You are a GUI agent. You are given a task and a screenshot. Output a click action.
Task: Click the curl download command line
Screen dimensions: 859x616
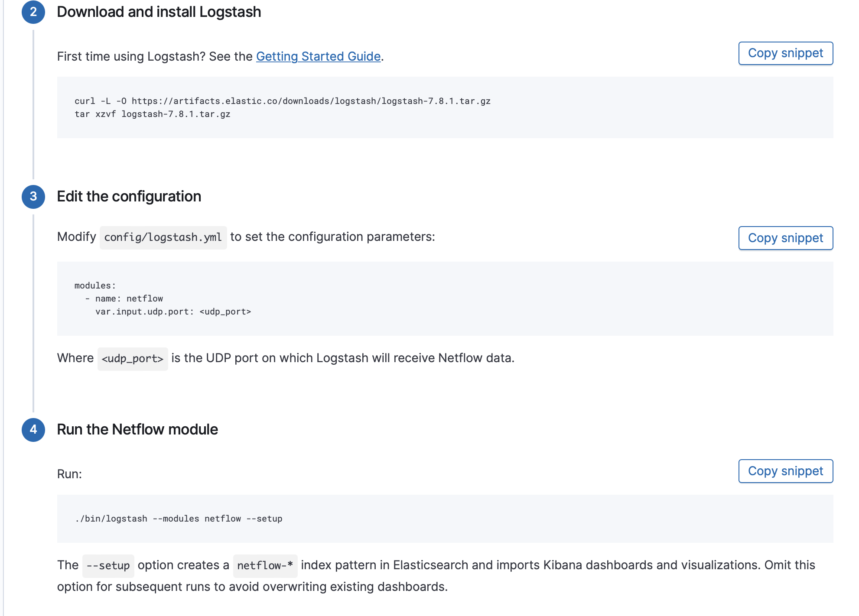[x=282, y=101]
